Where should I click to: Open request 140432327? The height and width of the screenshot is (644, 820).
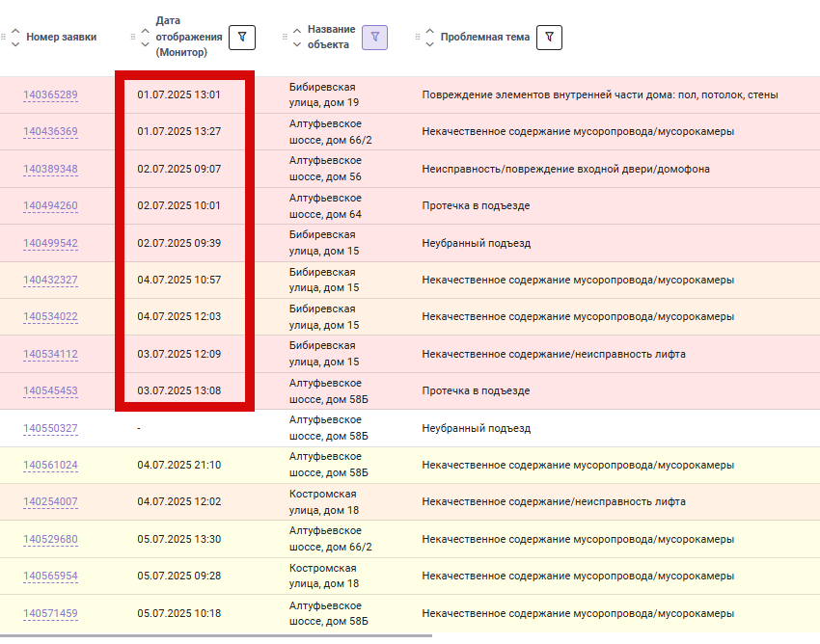click(51, 280)
